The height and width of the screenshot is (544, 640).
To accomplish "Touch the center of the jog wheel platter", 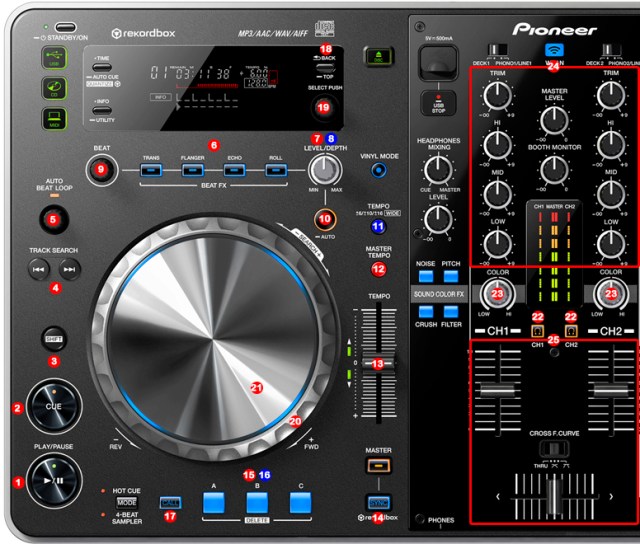I will pos(213,340).
